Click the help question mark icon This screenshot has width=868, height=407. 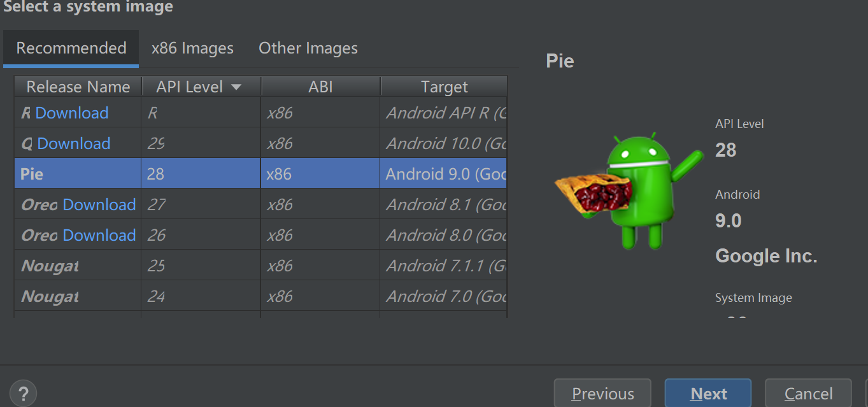(x=24, y=393)
